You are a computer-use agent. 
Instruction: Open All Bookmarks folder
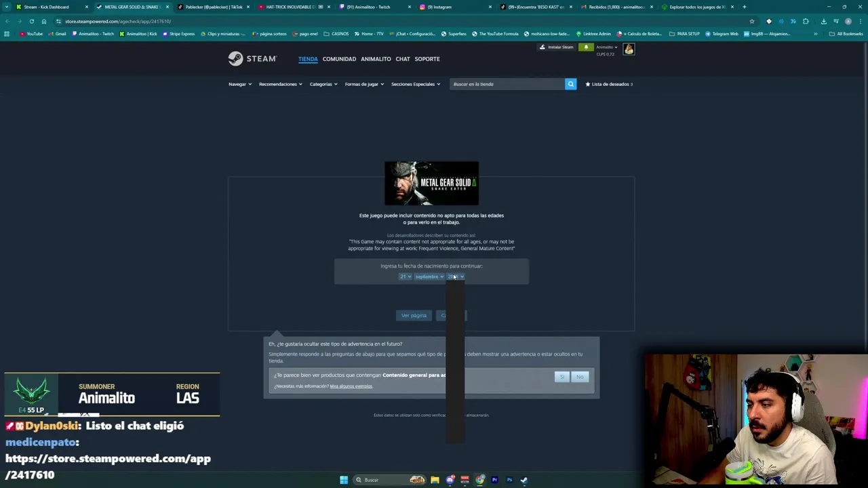(x=847, y=34)
